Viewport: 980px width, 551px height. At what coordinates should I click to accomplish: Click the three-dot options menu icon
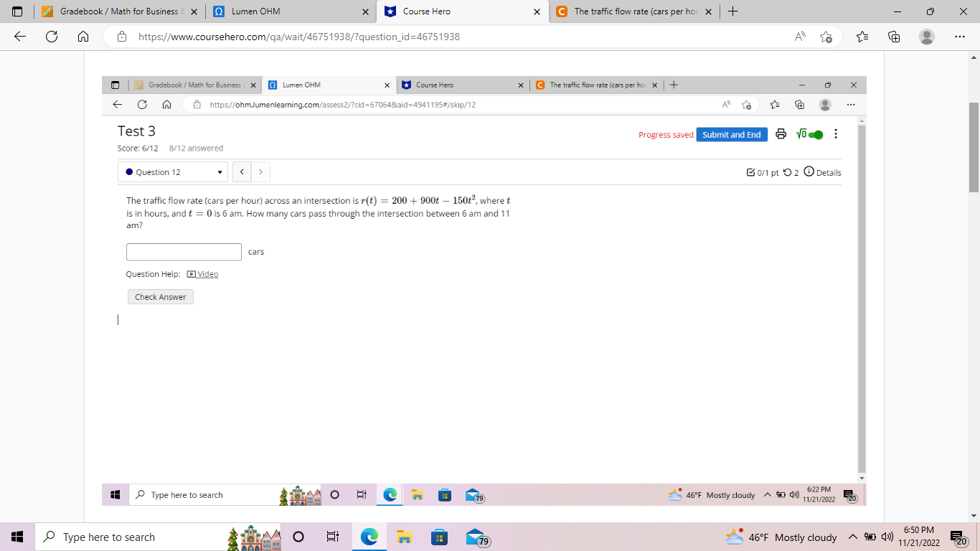pos(836,134)
